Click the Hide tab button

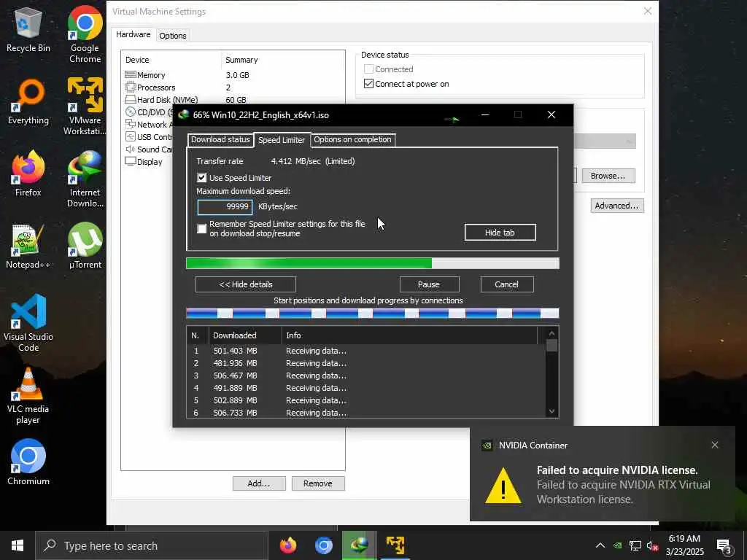tap(500, 233)
